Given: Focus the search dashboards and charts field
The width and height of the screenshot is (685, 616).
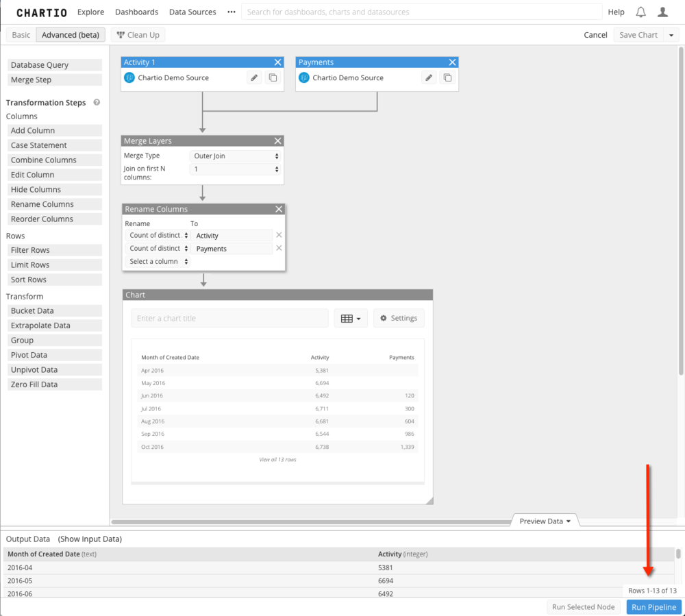Looking at the screenshot, I should [x=421, y=12].
